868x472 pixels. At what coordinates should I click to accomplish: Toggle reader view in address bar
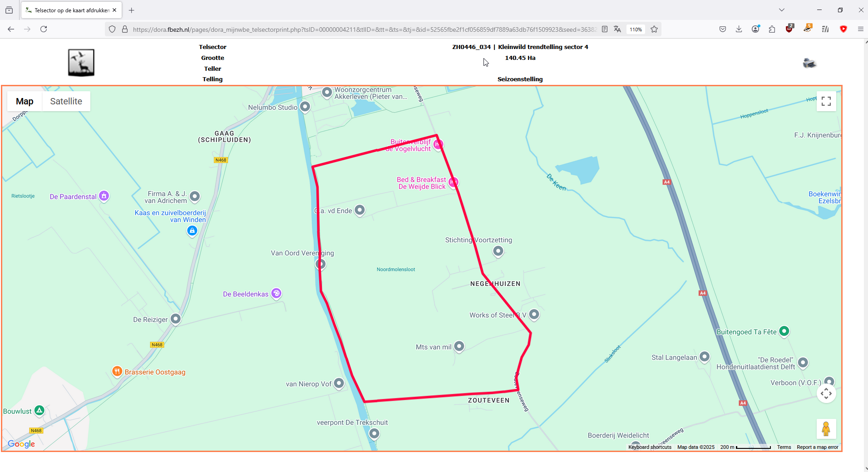[x=605, y=29]
